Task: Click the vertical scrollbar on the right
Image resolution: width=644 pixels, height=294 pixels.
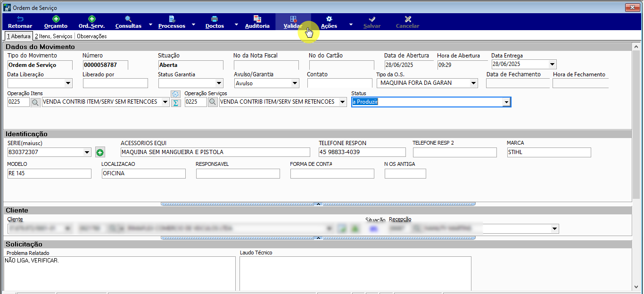Action: pos(636,165)
